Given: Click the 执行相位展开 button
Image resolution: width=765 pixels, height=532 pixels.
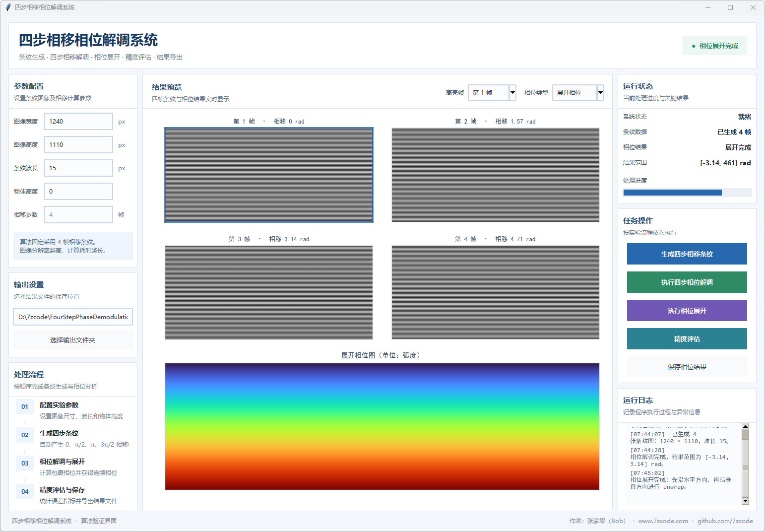Looking at the screenshot, I should (x=687, y=311).
